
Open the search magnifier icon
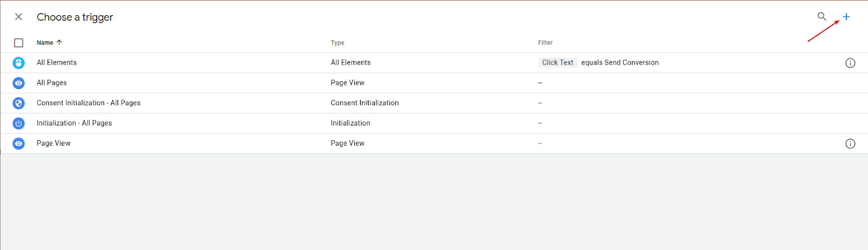pyautogui.click(x=822, y=17)
